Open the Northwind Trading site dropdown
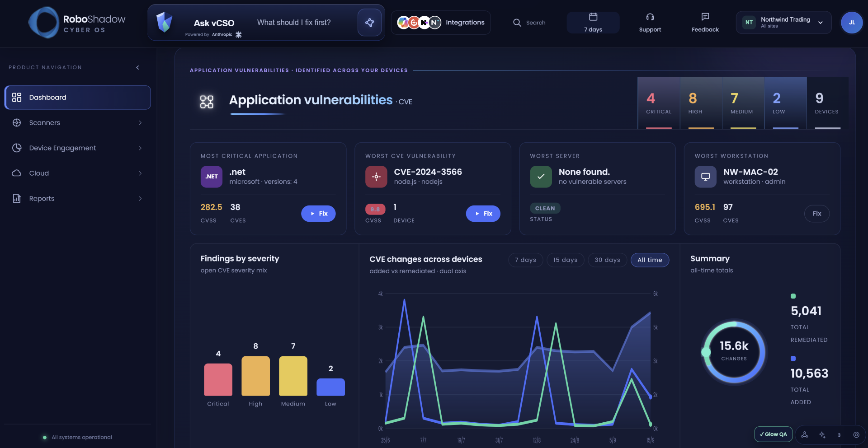 click(x=783, y=23)
